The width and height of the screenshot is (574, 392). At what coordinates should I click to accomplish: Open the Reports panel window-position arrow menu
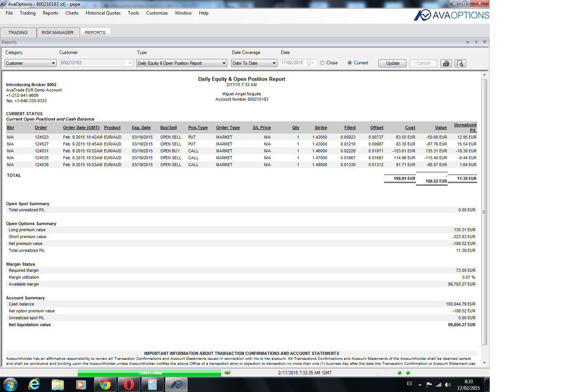point(468,42)
